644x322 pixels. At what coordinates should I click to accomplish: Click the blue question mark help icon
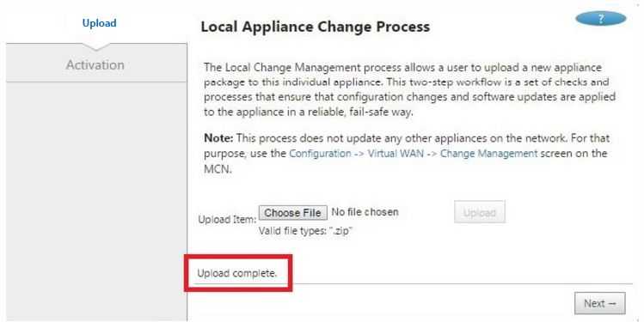tap(600, 19)
